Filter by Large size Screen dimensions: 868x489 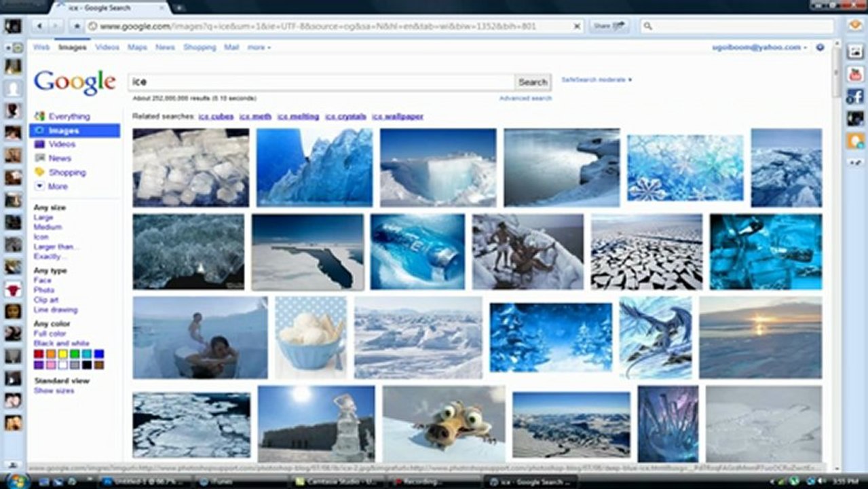(x=43, y=217)
